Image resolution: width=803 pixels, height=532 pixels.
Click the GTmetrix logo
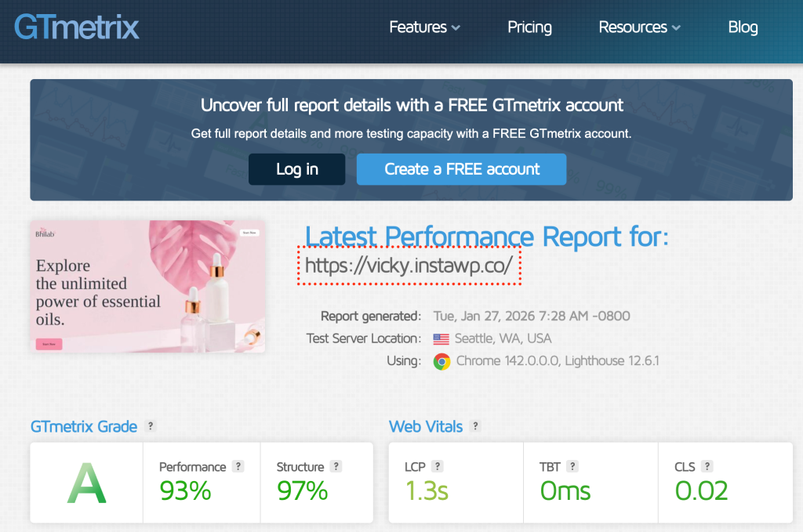point(76,26)
